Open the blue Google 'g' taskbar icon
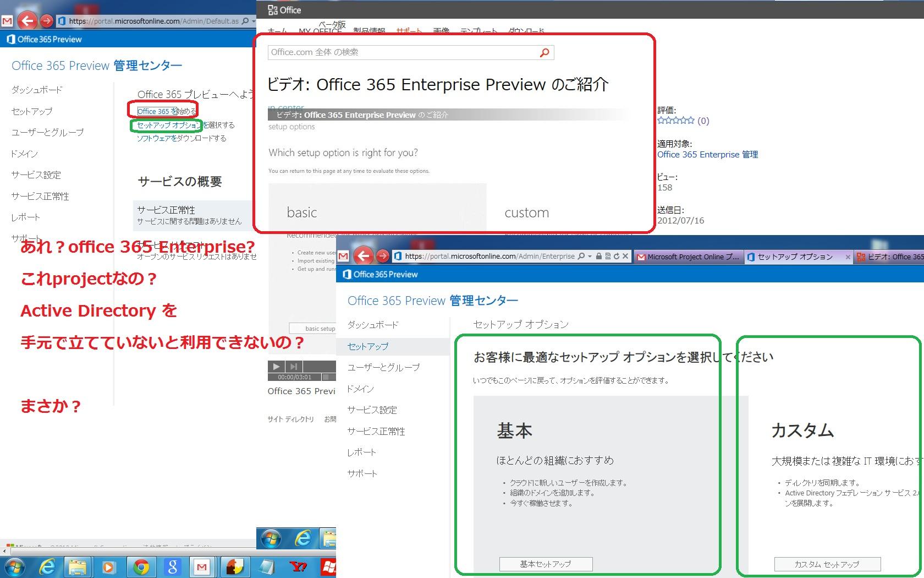 tap(172, 567)
